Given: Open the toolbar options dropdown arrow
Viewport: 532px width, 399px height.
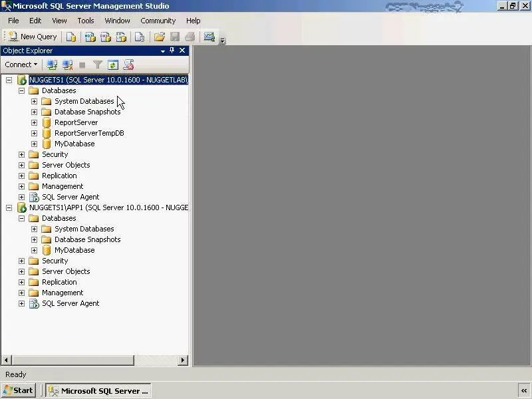Looking at the screenshot, I should click(223, 41).
